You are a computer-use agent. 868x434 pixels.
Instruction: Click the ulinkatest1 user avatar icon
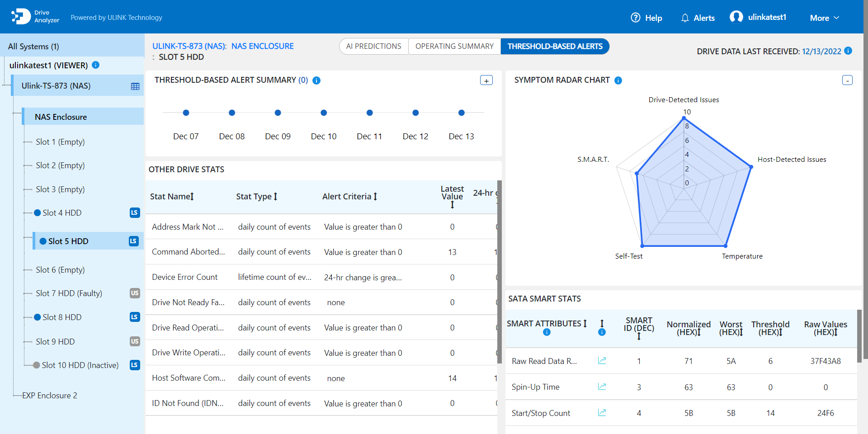pyautogui.click(x=736, y=17)
